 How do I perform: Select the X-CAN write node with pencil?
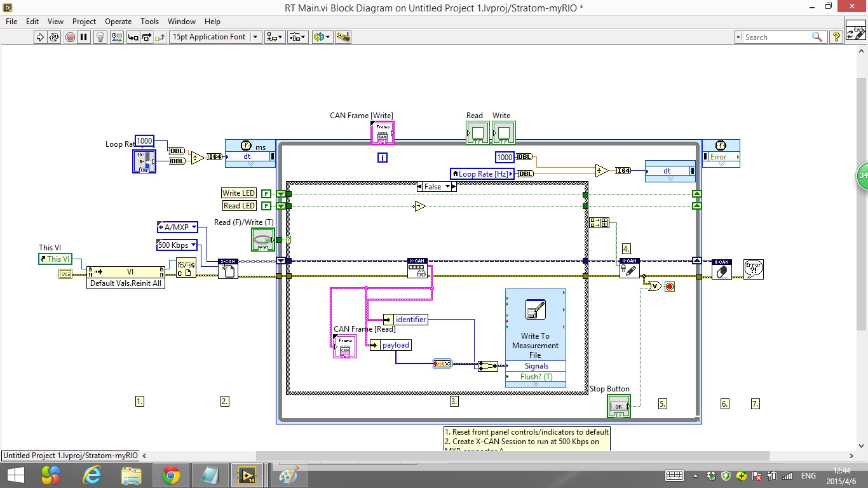coord(629,269)
